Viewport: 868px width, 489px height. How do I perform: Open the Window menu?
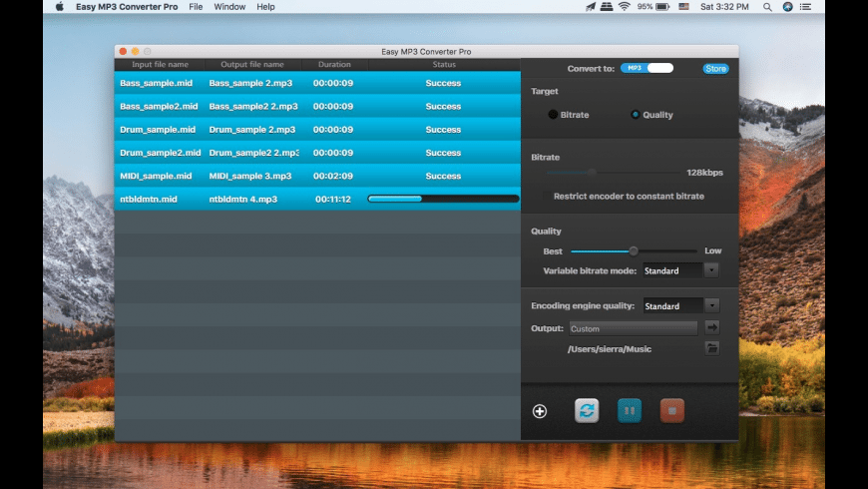[229, 7]
